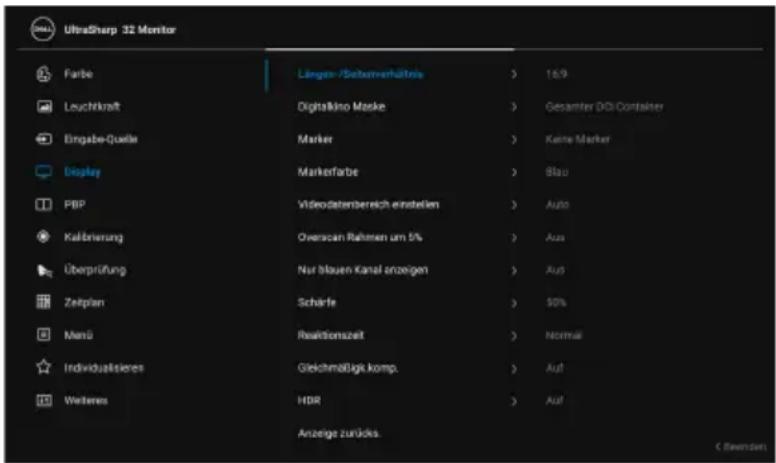Select the PBP split-screen icon
Viewport: 776px width, 463px height.
(x=44, y=205)
